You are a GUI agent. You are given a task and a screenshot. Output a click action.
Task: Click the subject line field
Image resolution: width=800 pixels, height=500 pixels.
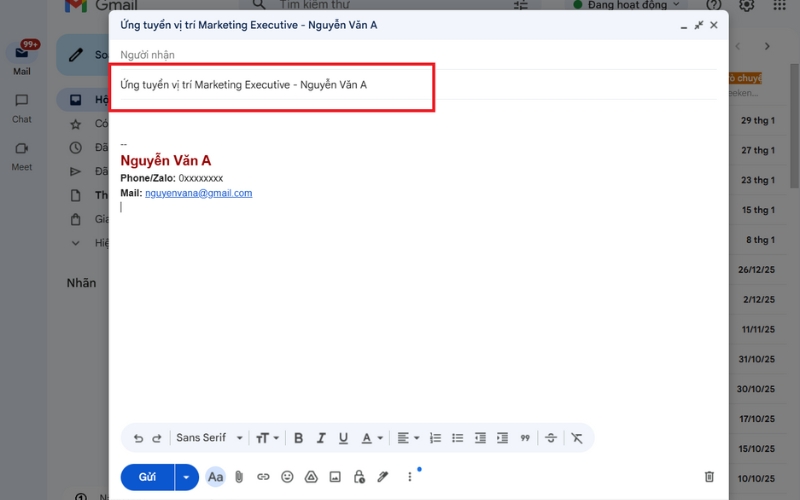418,85
